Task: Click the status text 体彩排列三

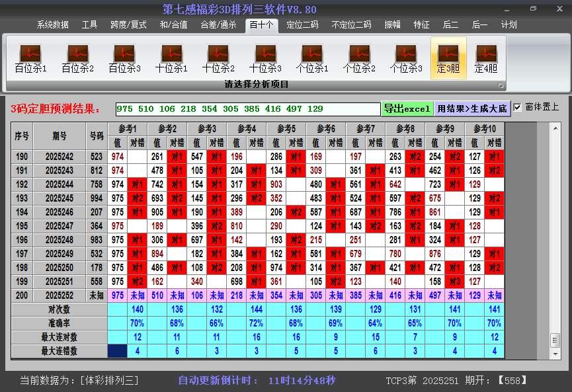Action: pos(109,381)
